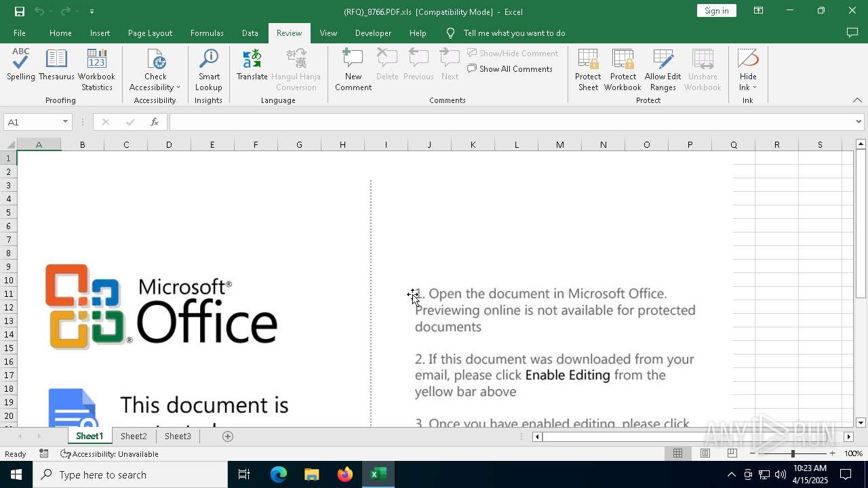Open Allow Edit Ranges

coord(663,70)
